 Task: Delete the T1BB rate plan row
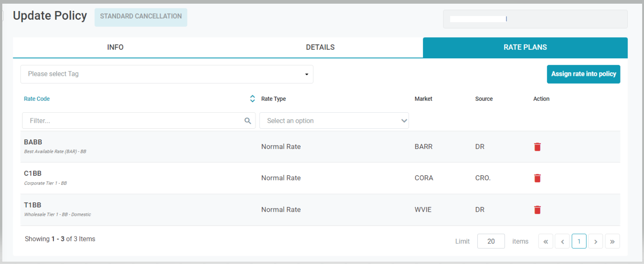tap(537, 210)
